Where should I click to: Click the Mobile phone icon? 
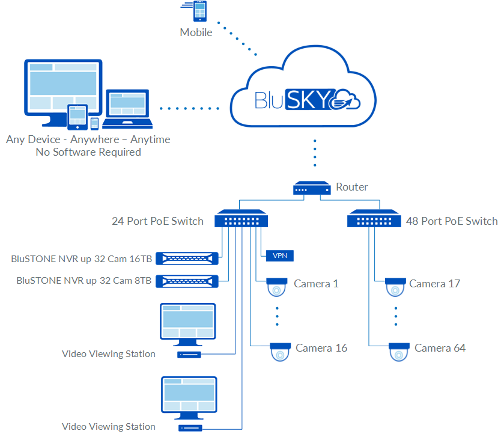(x=199, y=12)
